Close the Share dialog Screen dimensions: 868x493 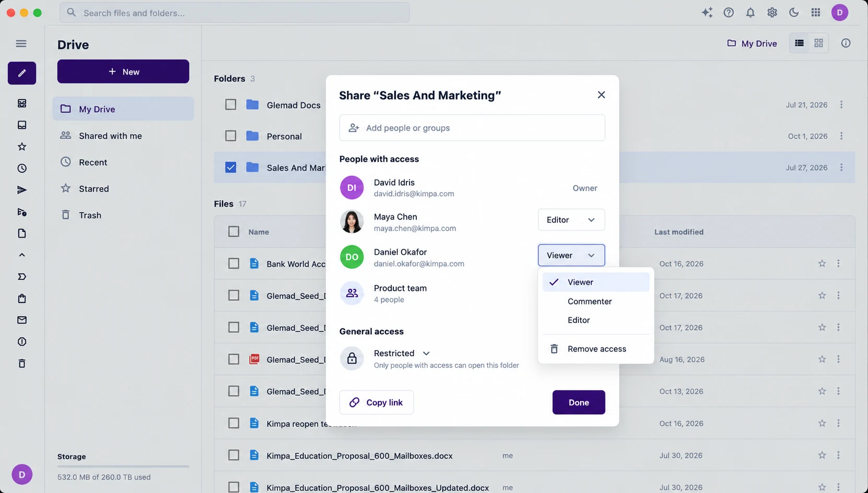coord(601,95)
